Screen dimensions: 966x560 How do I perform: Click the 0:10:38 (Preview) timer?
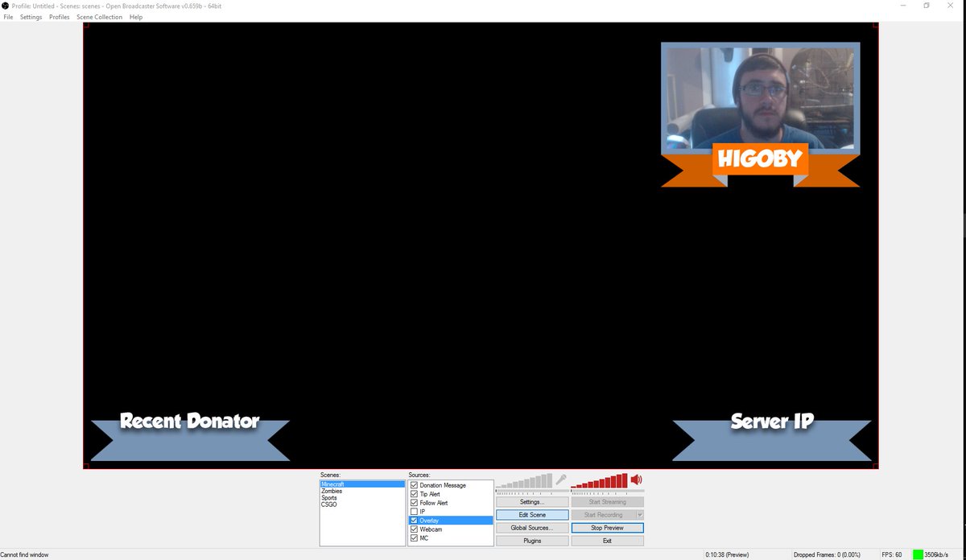[x=727, y=554]
